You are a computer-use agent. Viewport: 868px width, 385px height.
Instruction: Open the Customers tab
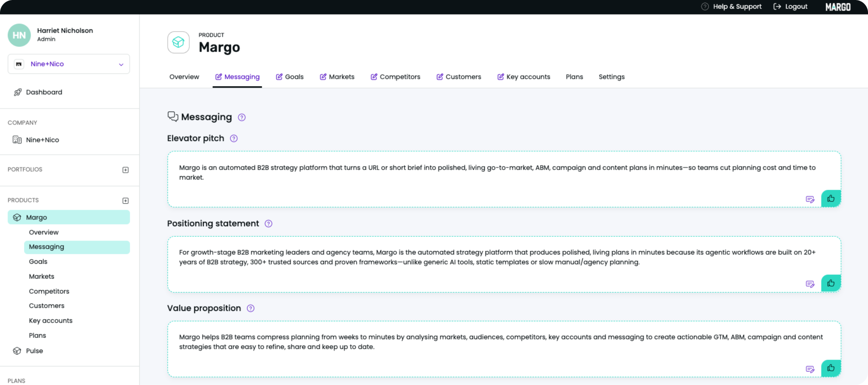pyautogui.click(x=459, y=77)
